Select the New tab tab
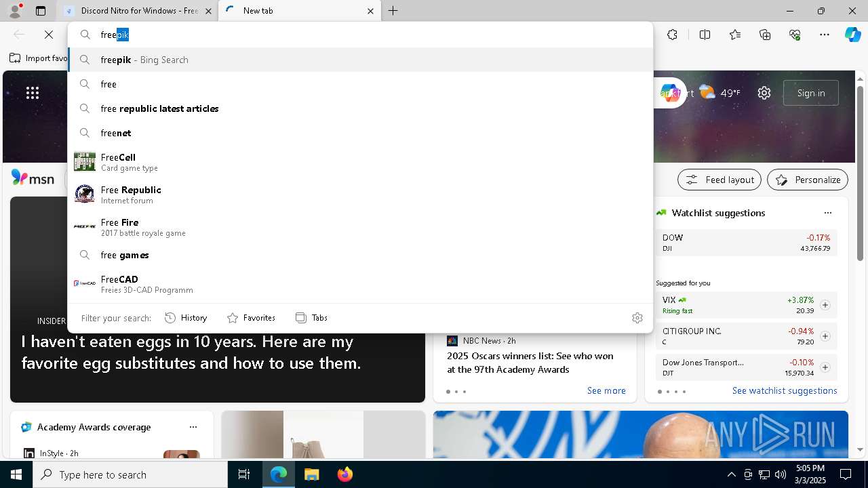The height and width of the screenshot is (488, 868). point(300,11)
